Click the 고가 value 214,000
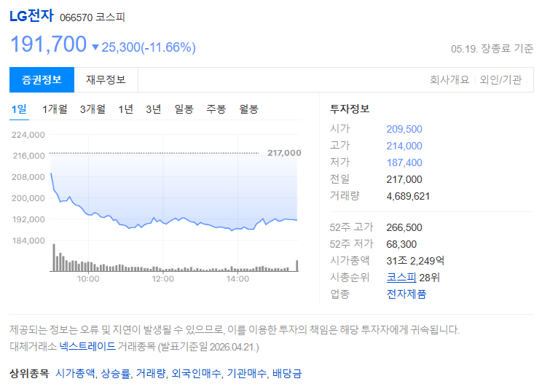The width and height of the screenshot is (542, 392). (404, 146)
